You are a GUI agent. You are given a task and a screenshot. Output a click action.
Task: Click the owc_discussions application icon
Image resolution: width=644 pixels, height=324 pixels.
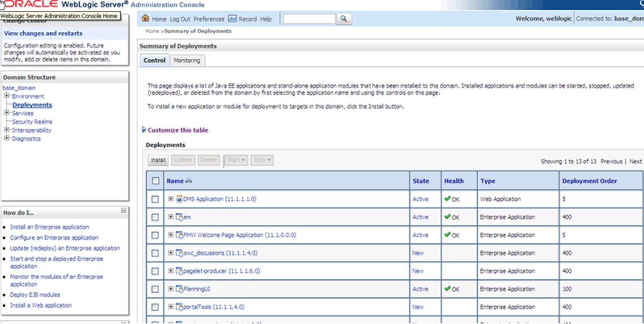tap(179, 253)
